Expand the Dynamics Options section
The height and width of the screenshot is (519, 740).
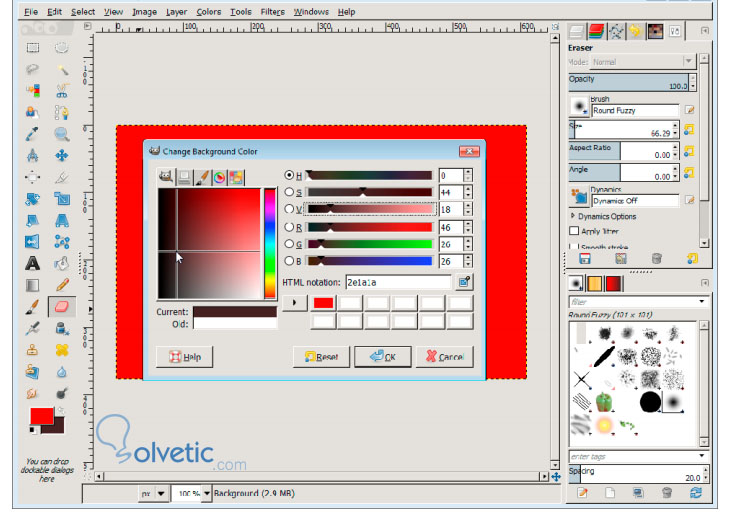572,216
